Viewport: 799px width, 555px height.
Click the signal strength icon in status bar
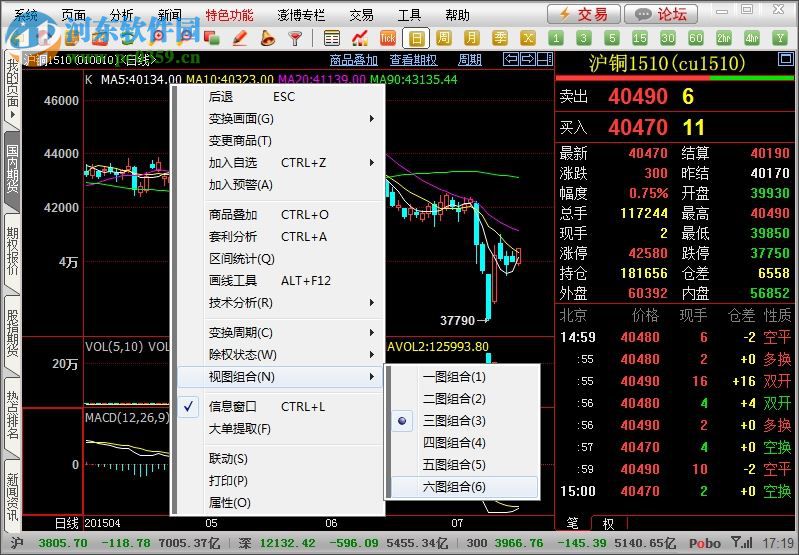pyautogui.click(x=742, y=542)
